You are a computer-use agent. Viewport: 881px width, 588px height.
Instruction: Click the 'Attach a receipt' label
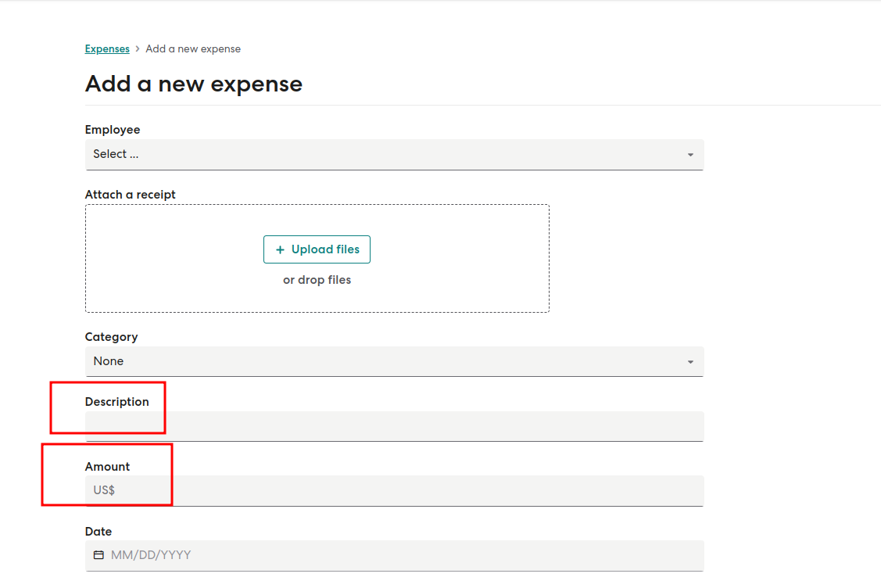(x=131, y=195)
